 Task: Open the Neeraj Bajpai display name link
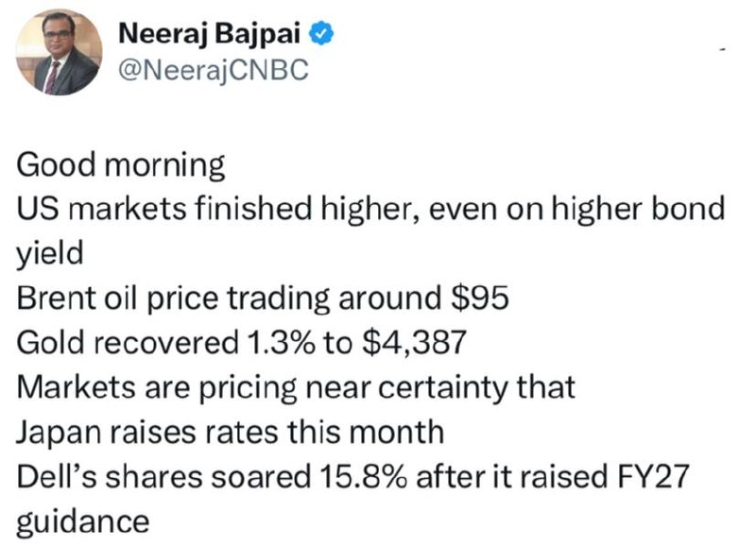click(209, 34)
